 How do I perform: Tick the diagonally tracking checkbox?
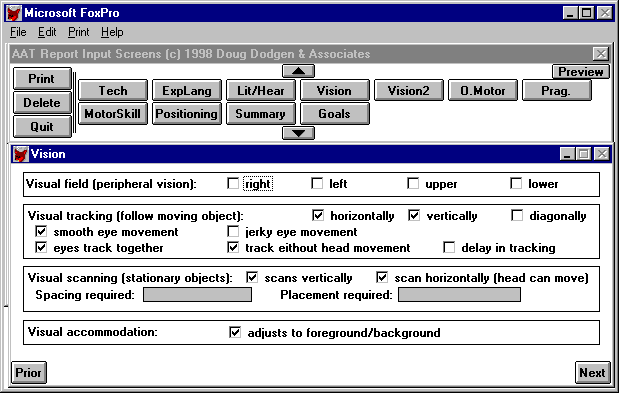pyautogui.click(x=517, y=215)
